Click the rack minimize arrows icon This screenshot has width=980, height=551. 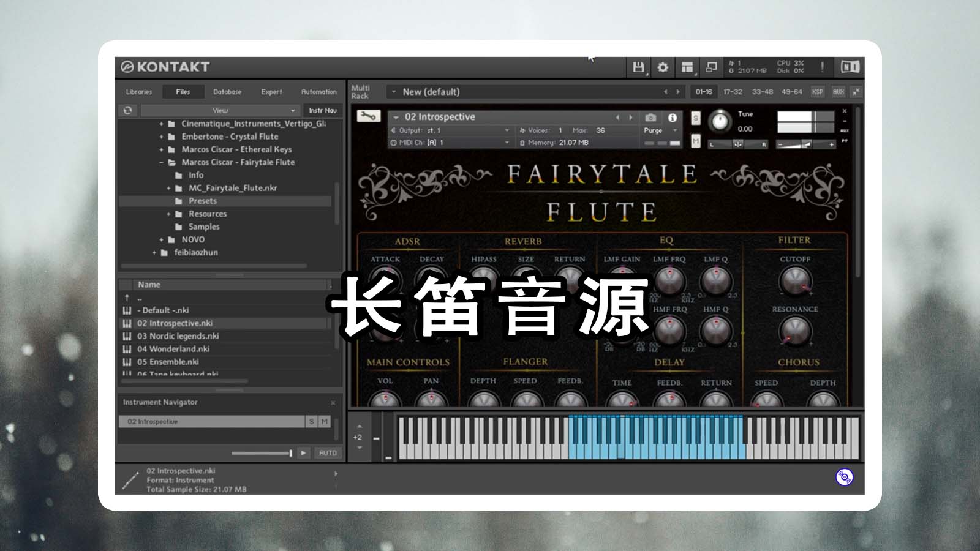coord(856,92)
